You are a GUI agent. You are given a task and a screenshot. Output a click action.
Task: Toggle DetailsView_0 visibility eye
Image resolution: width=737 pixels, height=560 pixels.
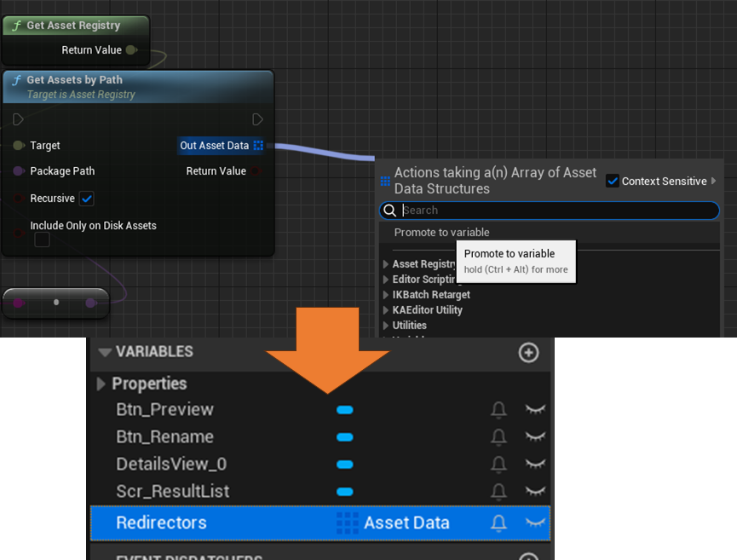[535, 464]
